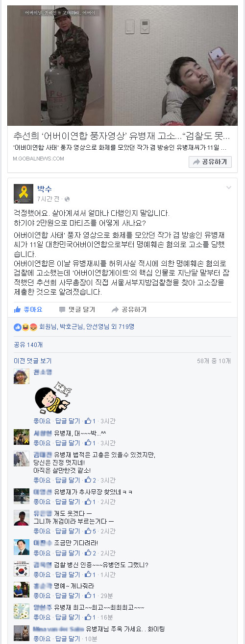Open the article preview image
Screen dimensions: 245x644
[122, 66]
